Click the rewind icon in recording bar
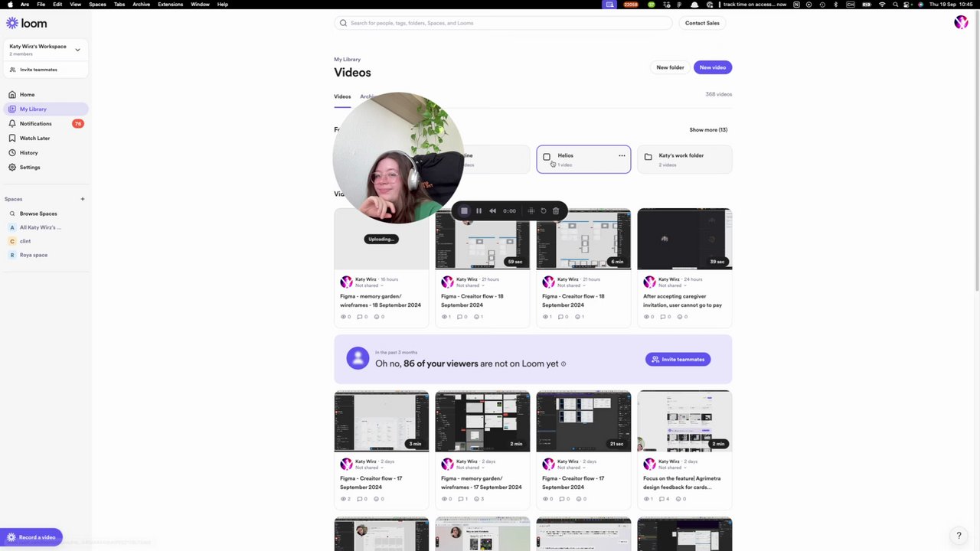This screenshot has width=980, height=551. pyautogui.click(x=492, y=210)
